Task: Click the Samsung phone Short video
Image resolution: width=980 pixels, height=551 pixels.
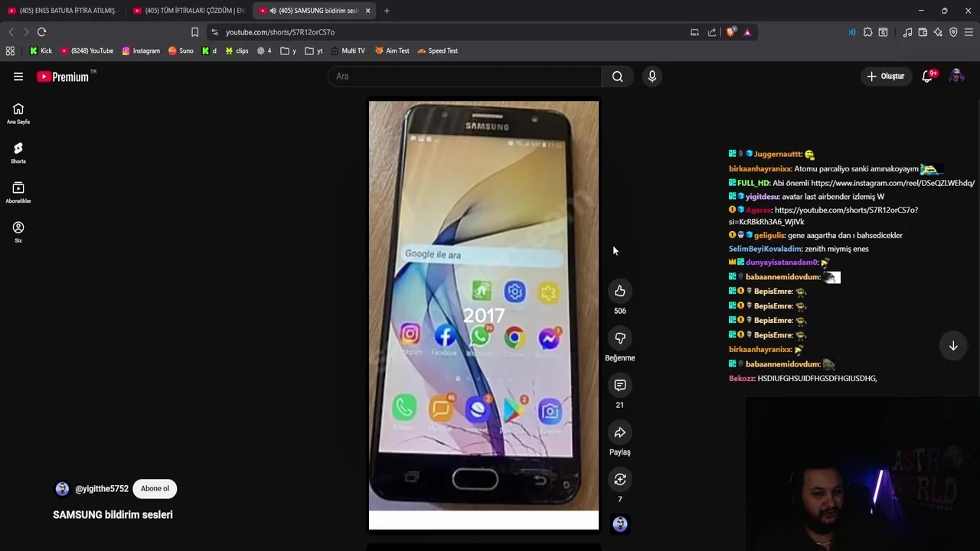Action: coord(484,315)
